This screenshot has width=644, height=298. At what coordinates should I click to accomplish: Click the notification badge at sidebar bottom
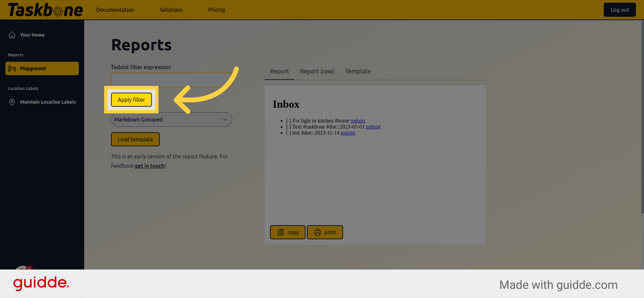(x=29, y=268)
